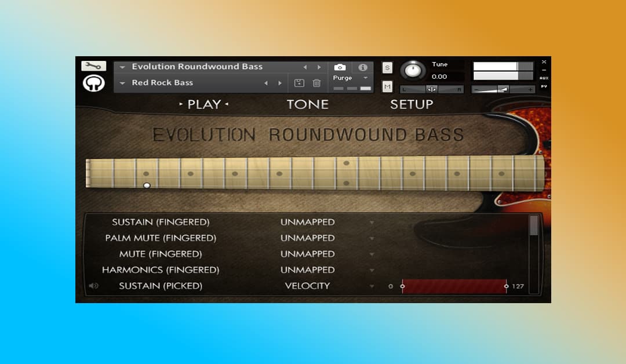Image resolution: width=626 pixels, height=364 pixels.
Task: Open the Purge dropdown menu
Action: click(x=365, y=78)
